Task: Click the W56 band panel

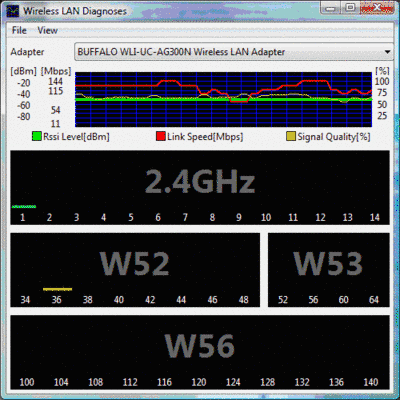Action: (200, 352)
